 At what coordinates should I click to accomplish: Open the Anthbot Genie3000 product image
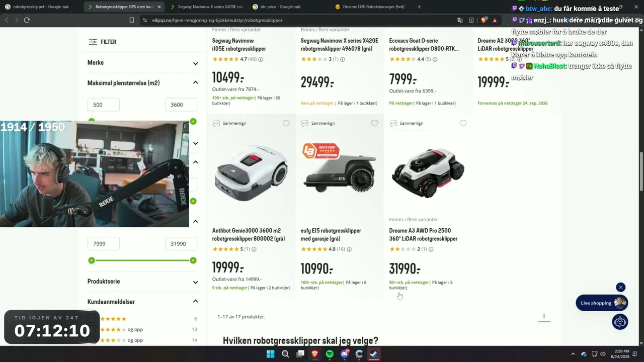point(251,173)
